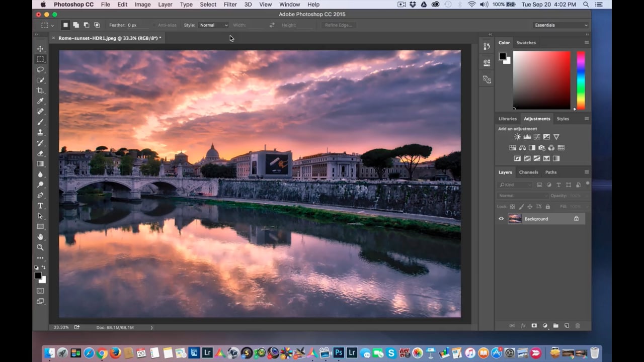
Task: Enable Subtract from selection mode
Action: pos(87,25)
